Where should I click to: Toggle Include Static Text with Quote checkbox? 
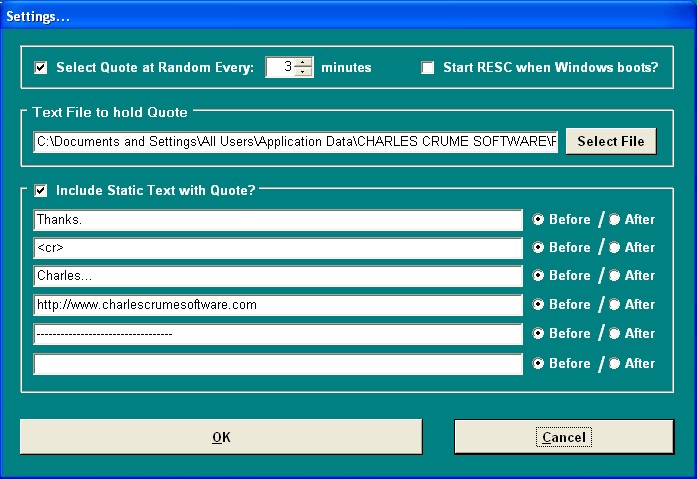click(x=41, y=189)
